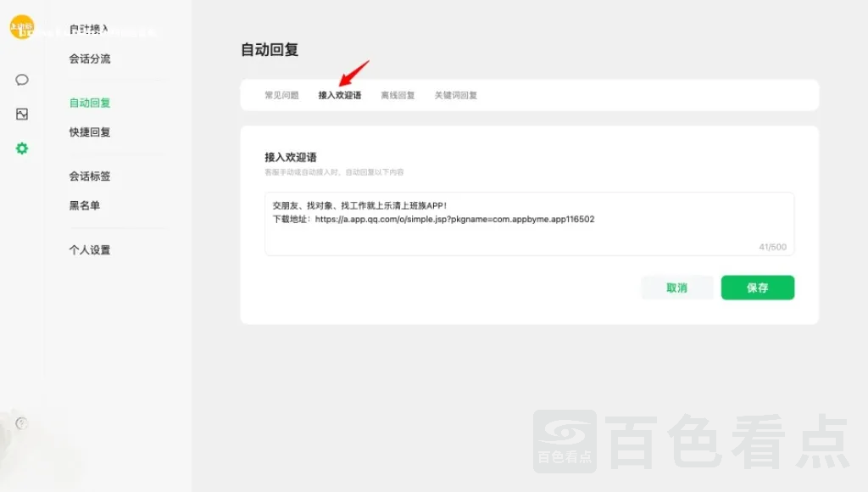Switch to the 离线回复 tab

[398, 95]
